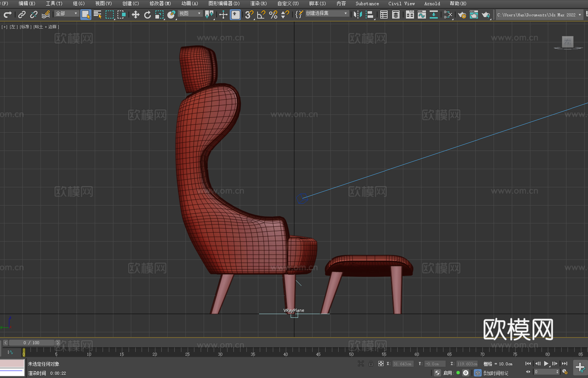The image size is (588, 378).
Task: Click the X coordinate input field
Action: (403, 364)
